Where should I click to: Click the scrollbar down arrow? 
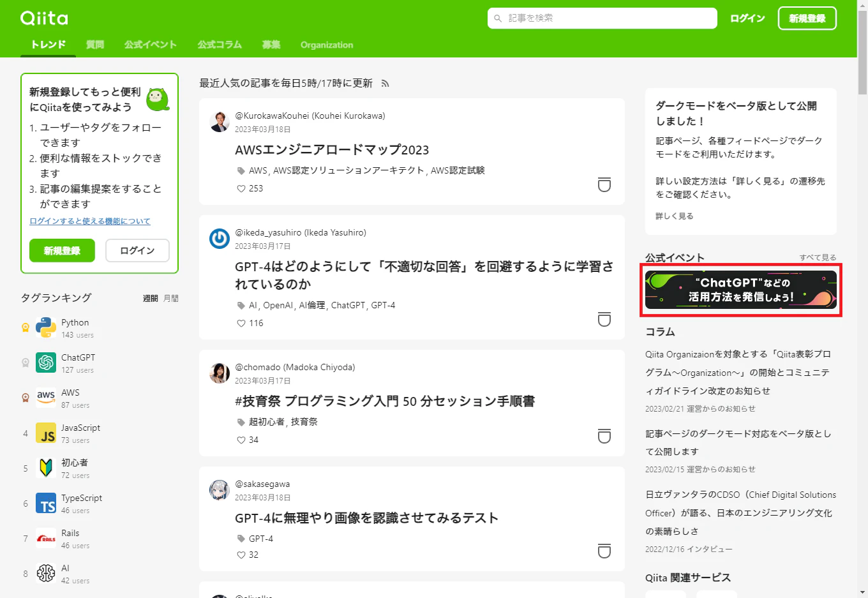[x=862, y=592]
